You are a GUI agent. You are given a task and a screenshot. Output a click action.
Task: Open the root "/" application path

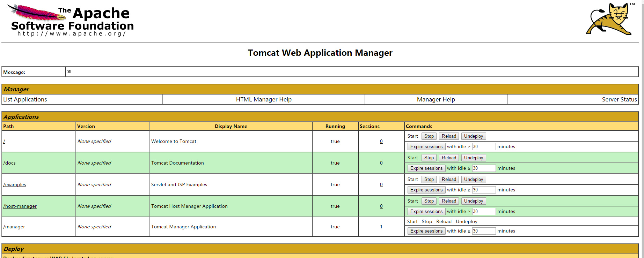[x=4, y=141]
